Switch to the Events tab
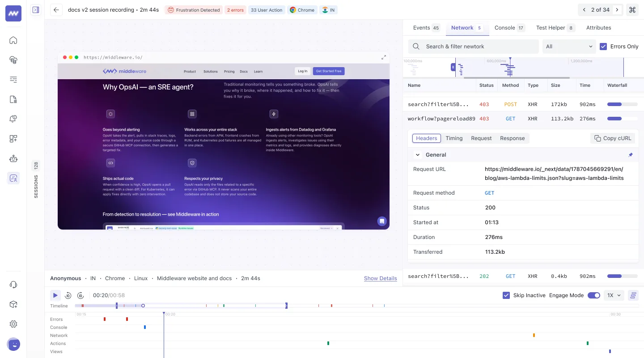The width and height of the screenshot is (644, 358). click(426, 28)
